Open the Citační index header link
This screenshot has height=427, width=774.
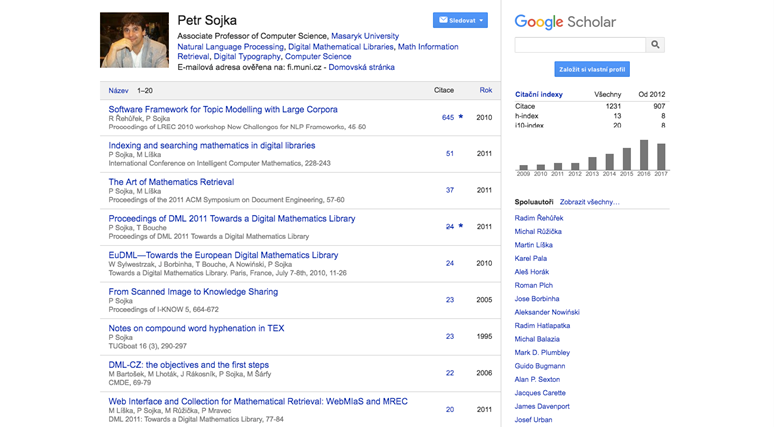coord(538,94)
